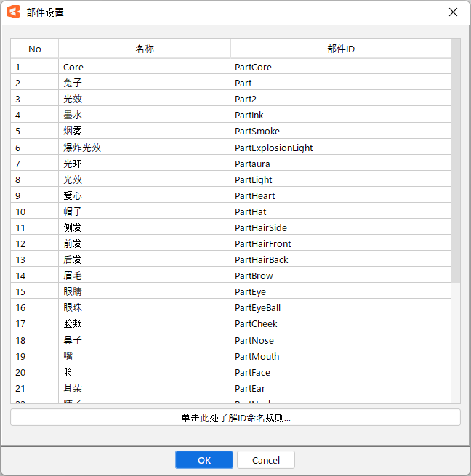Viewport: 471px width, 476px height.
Task: Select the 眼珠 name cell
Action: pos(145,307)
